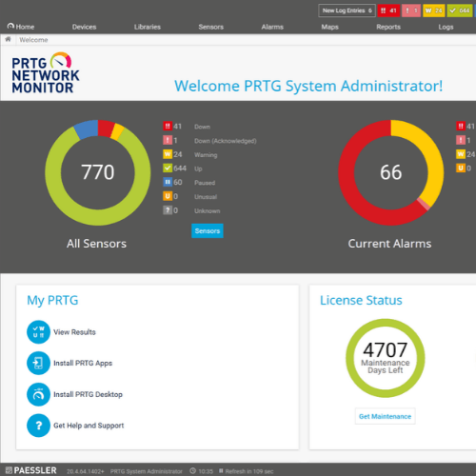
Task: Click the breadcrumb home icon
Action: [x=8, y=39]
